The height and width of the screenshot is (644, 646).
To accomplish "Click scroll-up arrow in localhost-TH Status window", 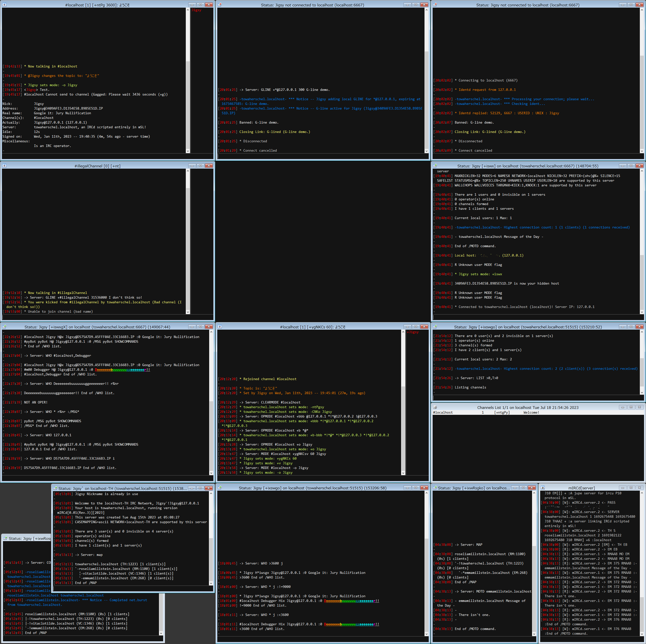I will pos(211,493).
